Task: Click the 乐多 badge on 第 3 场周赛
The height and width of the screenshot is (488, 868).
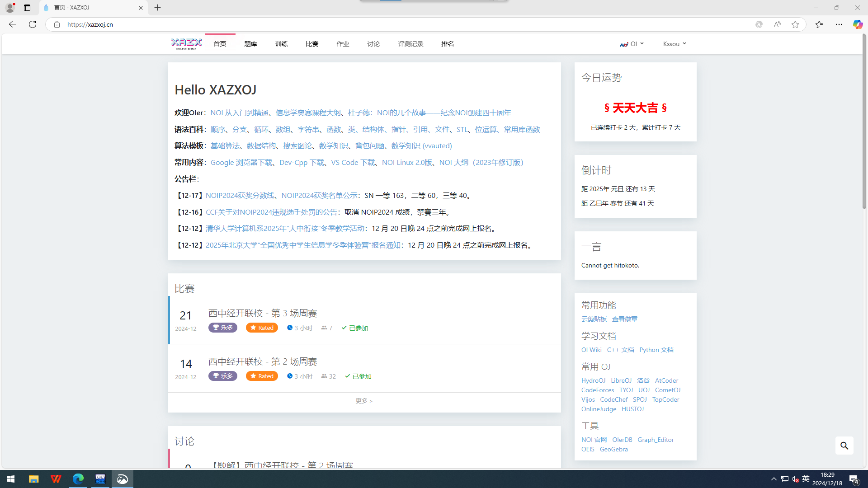Action: pyautogui.click(x=222, y=328)
